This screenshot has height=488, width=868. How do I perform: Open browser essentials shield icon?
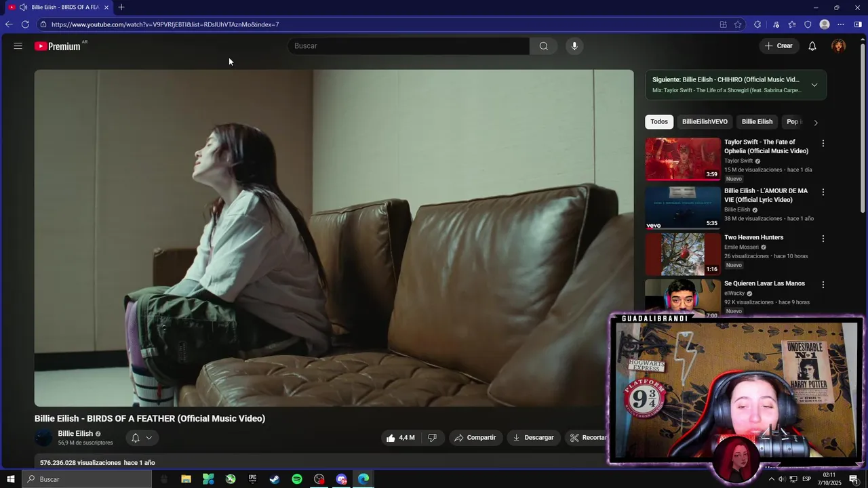[x=808, y=24]
